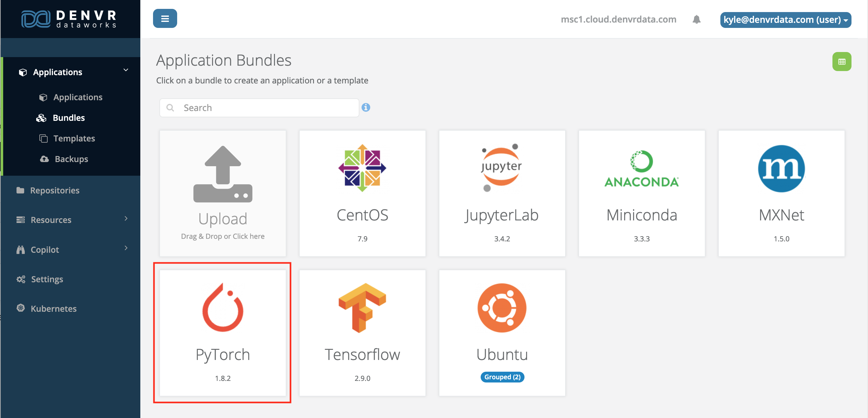Toggle the hamburger sidebar menu button
Viewport: 868px width, 418px height.
click(165, 18)
